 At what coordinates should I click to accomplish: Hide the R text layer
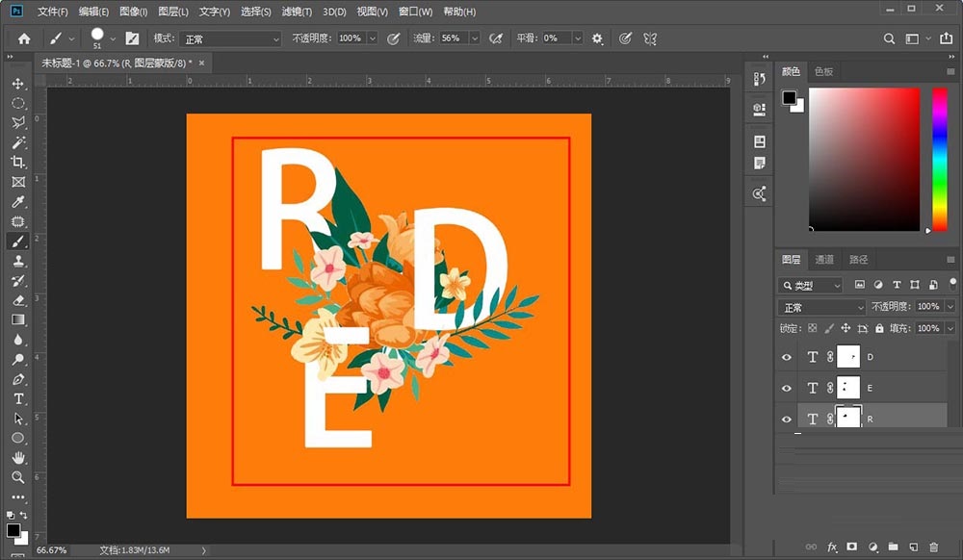[x=786, y=418]
